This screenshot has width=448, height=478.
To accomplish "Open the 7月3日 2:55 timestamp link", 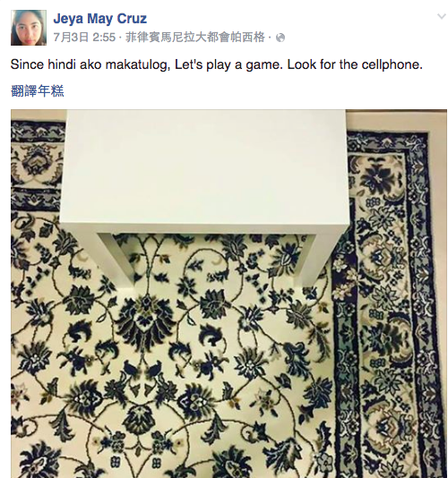I will tap(84, 38).
